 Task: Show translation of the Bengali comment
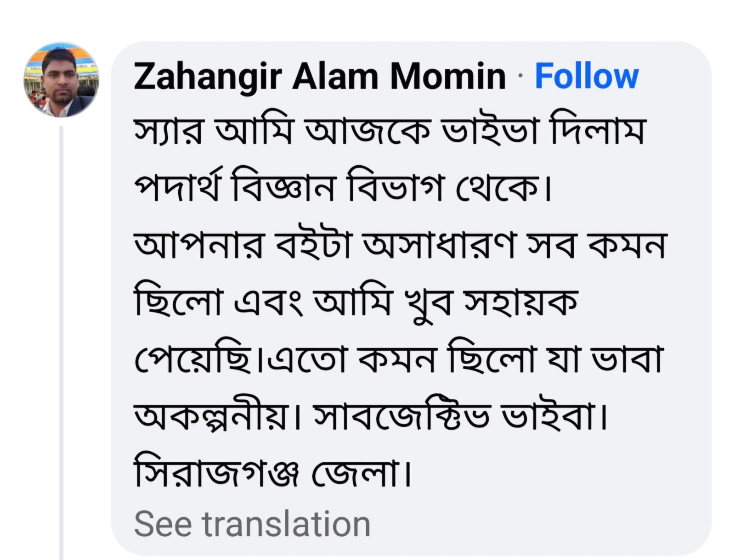252,524
